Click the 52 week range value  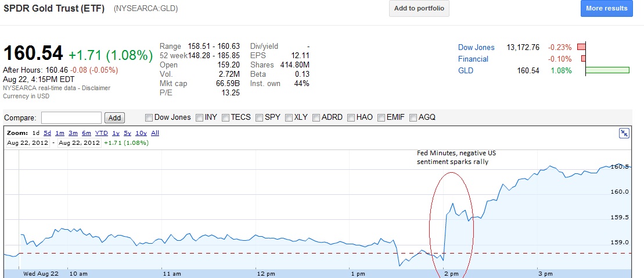[x=214, y=55]
